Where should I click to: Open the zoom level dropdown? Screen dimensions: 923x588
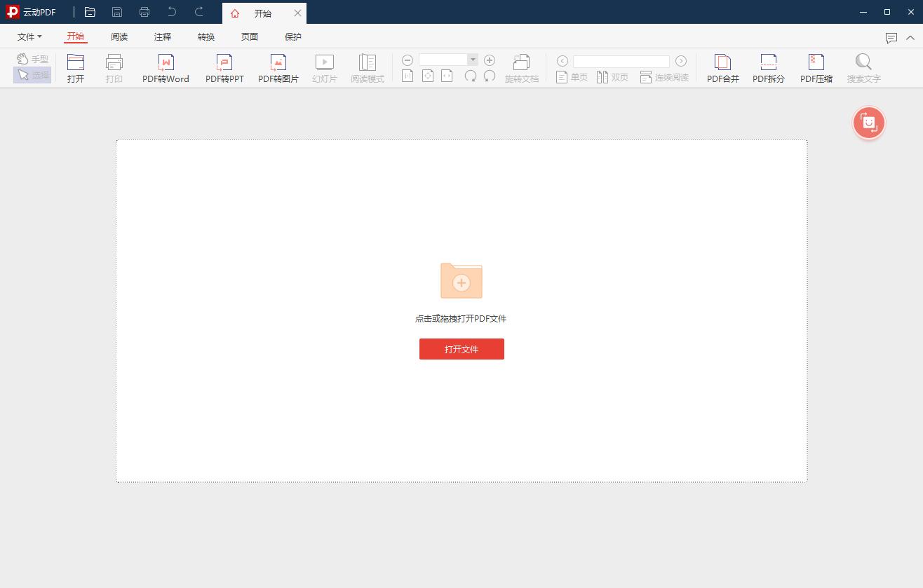pos(473,60)
